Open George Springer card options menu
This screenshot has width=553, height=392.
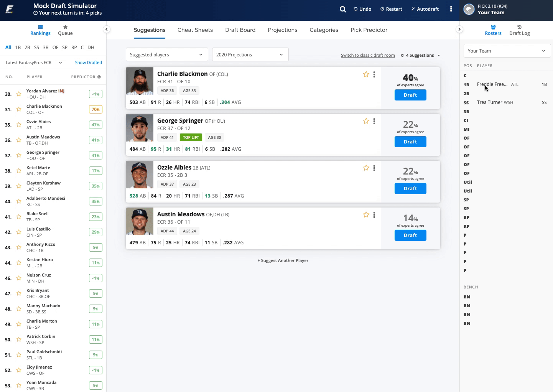374,121
